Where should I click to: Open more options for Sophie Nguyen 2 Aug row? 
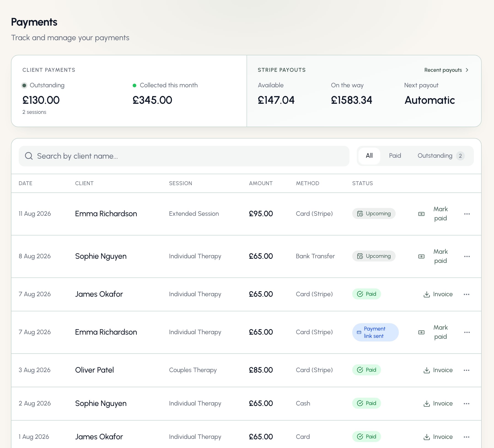click(466, 403)
